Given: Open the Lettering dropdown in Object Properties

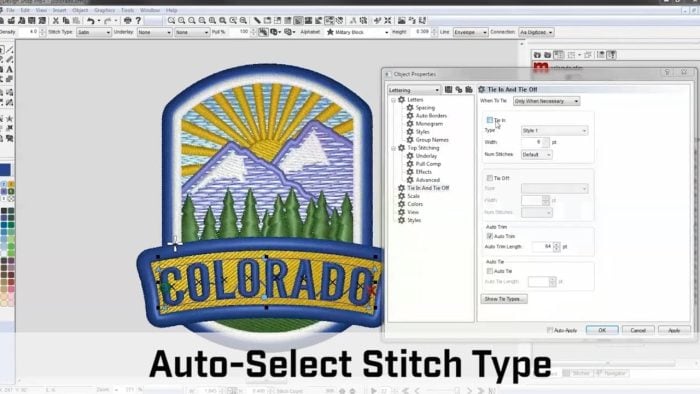Looking at the screenshot, I should [414, 90].
